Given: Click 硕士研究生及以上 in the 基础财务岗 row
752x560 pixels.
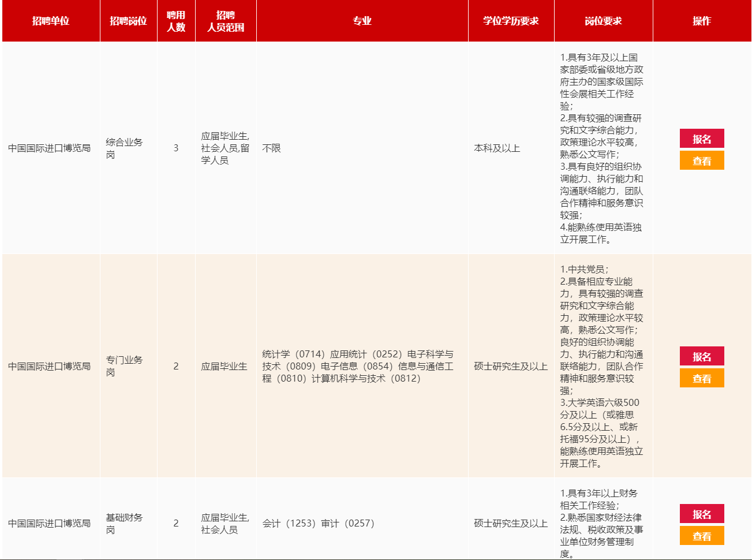Looking at the screenshot, I should (511, 524).
